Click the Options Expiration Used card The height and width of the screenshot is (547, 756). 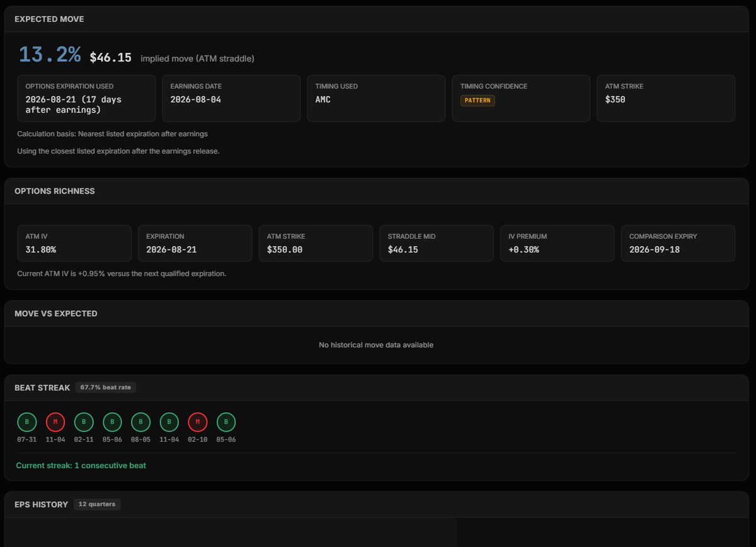(86, 98)
